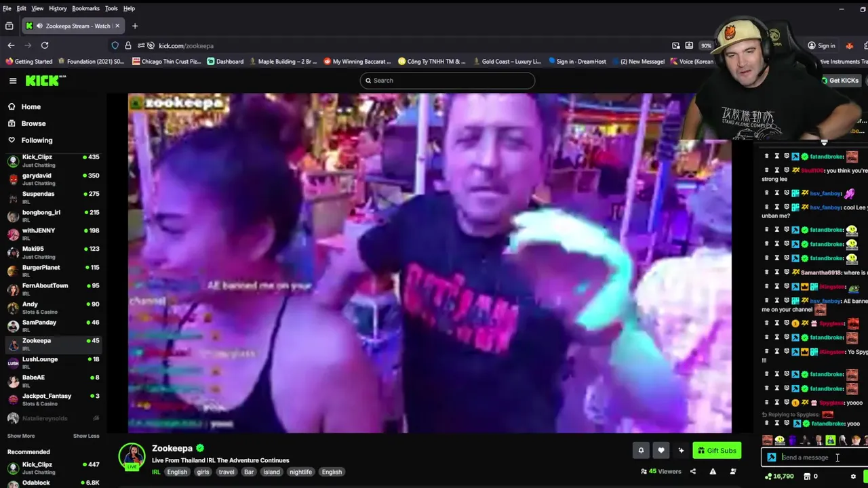
Task: Open FernAboutTown channel in sidebar
Action: pyautogui.click(x=53, y=289)
